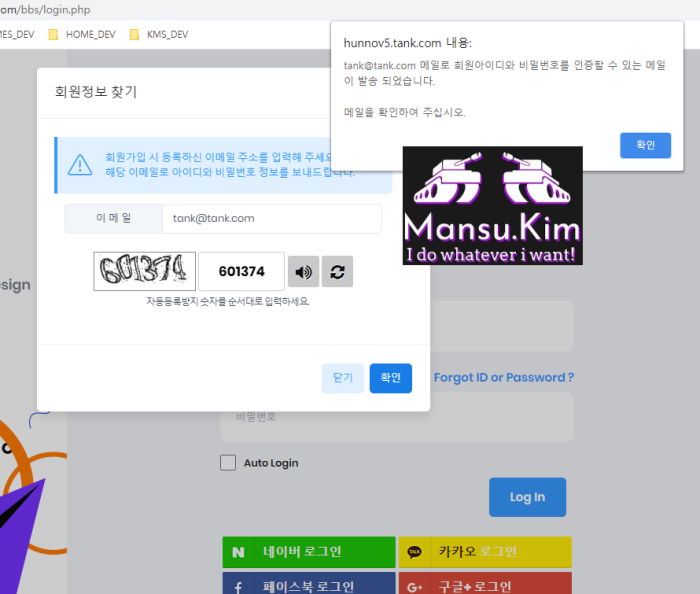This screenshot has width=700, height=594.
Task: Click the Mansu.Kim tank logo image
Action: 492,206
